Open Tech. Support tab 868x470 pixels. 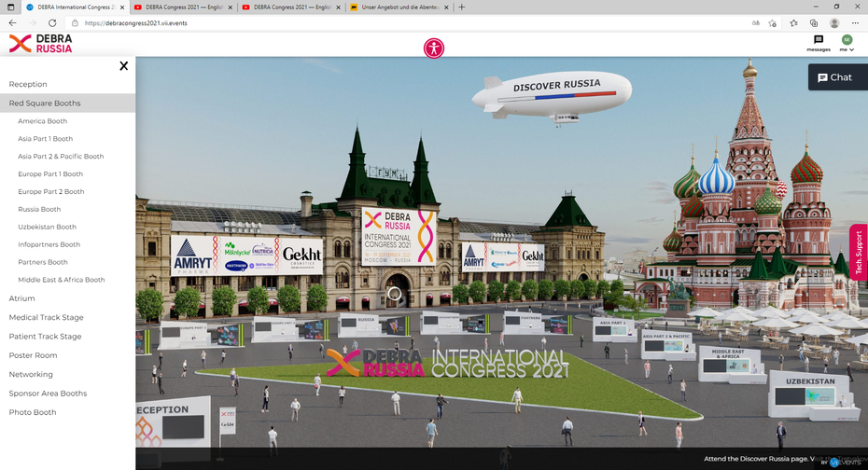859,252
